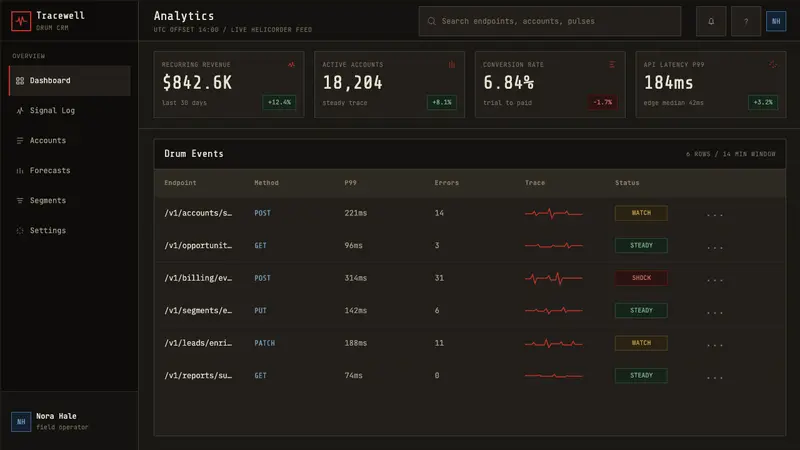800x450 pixels.
Task: Select the /v1/accounts/s… endpoint cell
Action: [198, 213]
